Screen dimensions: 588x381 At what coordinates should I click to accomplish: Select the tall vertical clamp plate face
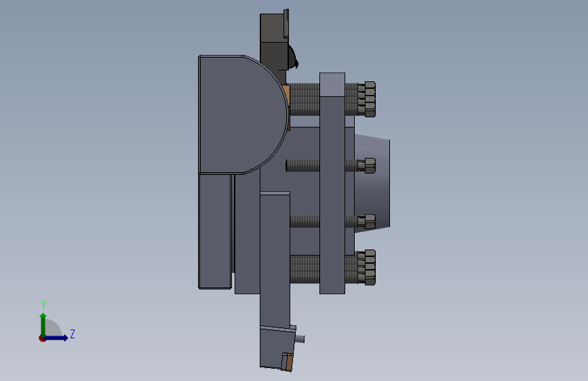click(x=332, y=195)
